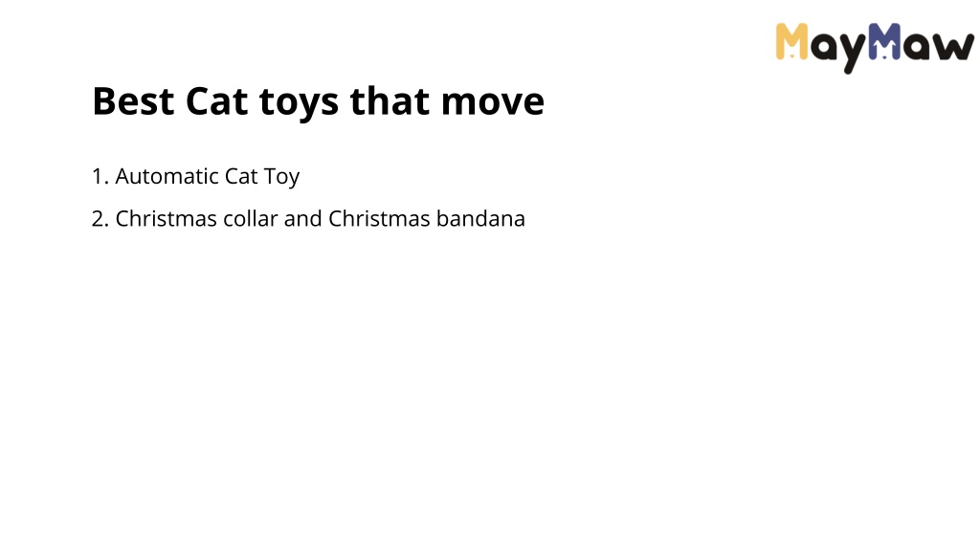This screenshot has height=551, width=980.
Task: Click the word 'that' in the heading
Action: (x=390, y=101)
